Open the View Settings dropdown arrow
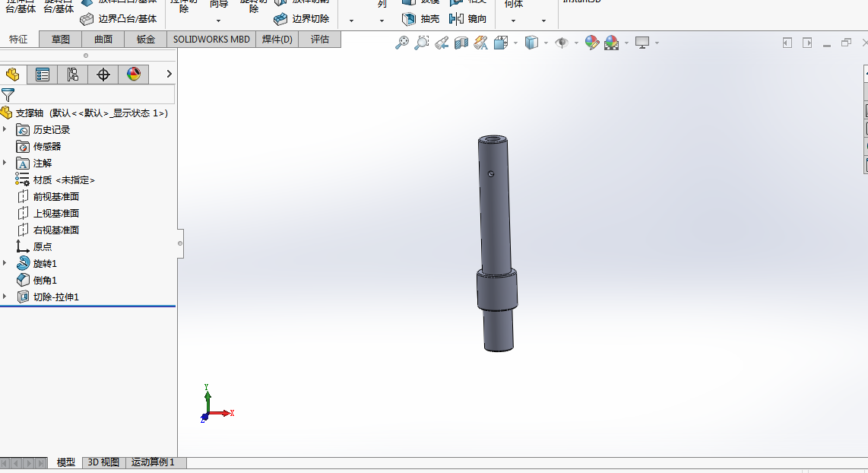This screenshot has width=868, height=473. tap(657, 43)
